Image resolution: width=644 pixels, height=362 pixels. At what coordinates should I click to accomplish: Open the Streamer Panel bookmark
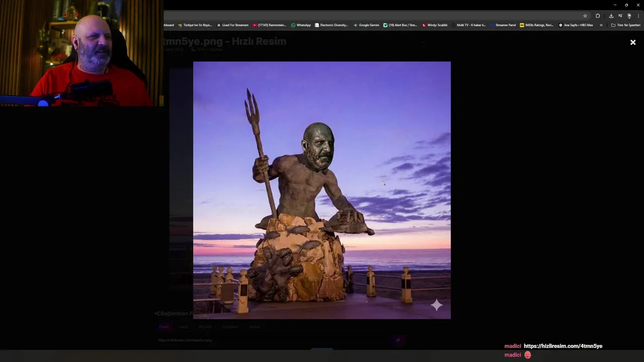point(503,25)
